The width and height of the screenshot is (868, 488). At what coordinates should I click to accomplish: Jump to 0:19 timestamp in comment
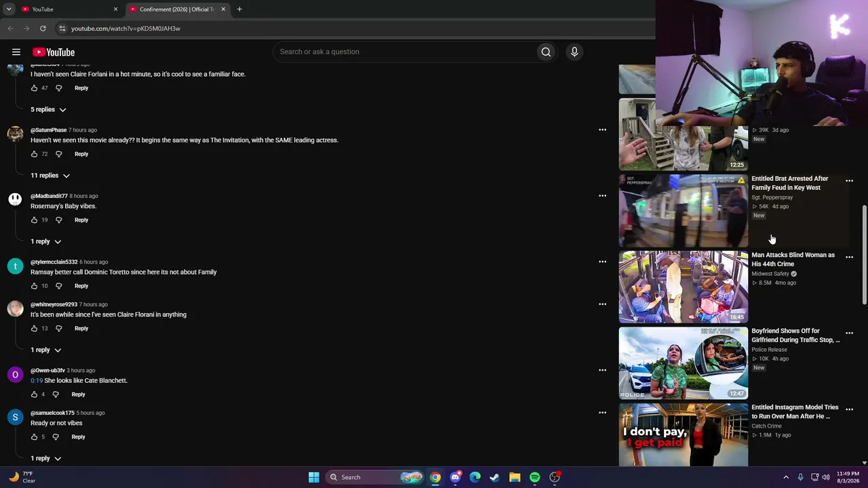(x=37, y=381)
